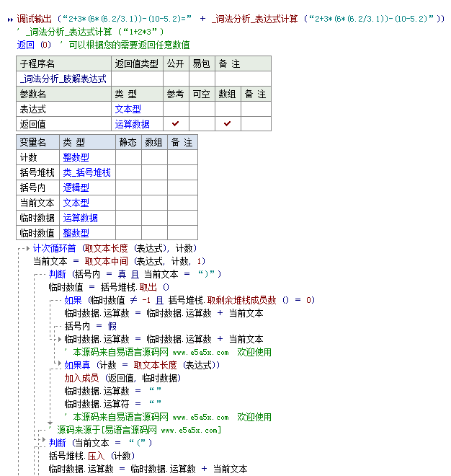Click the 当前文本 = 取文本中间 code line
This screenshot has width=451, height=476.
[119, 261]
